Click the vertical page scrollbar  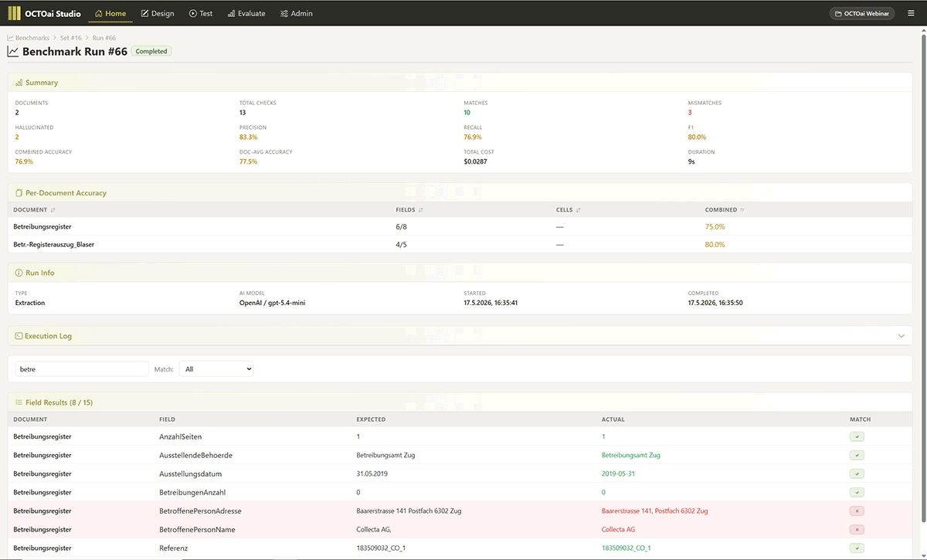click(x=922, y=294)
